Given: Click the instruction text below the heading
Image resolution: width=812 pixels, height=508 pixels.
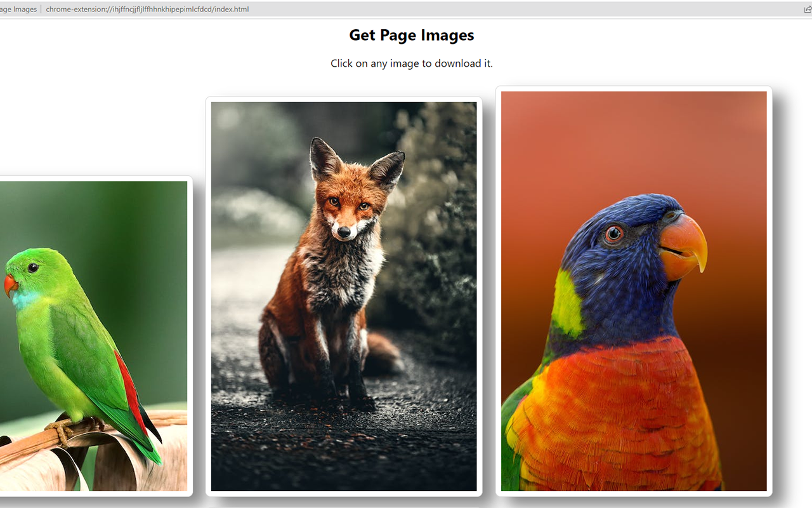Looking at the screenshot, I should 411,63.
